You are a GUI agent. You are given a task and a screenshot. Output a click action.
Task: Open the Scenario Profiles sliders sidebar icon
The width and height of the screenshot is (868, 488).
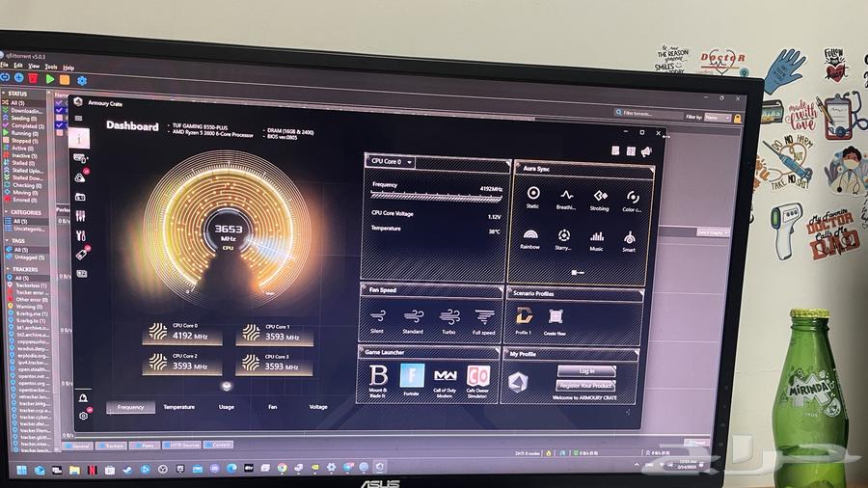pos(81,215)
